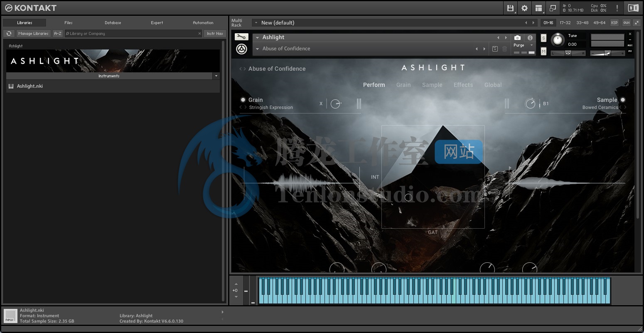Toggle the KSP multi script button
The width and height of the screenshot is (644, 333).
(x=615, y=22)
